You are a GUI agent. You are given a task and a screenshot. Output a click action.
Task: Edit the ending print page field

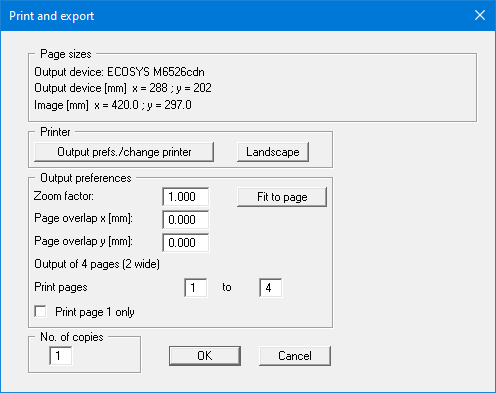(x=270, y=288)
